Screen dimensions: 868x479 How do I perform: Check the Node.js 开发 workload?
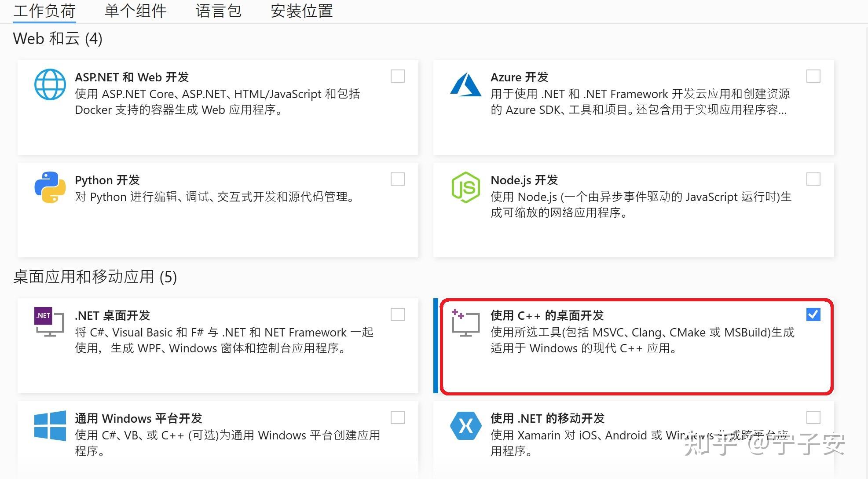(x=813, y=179)
